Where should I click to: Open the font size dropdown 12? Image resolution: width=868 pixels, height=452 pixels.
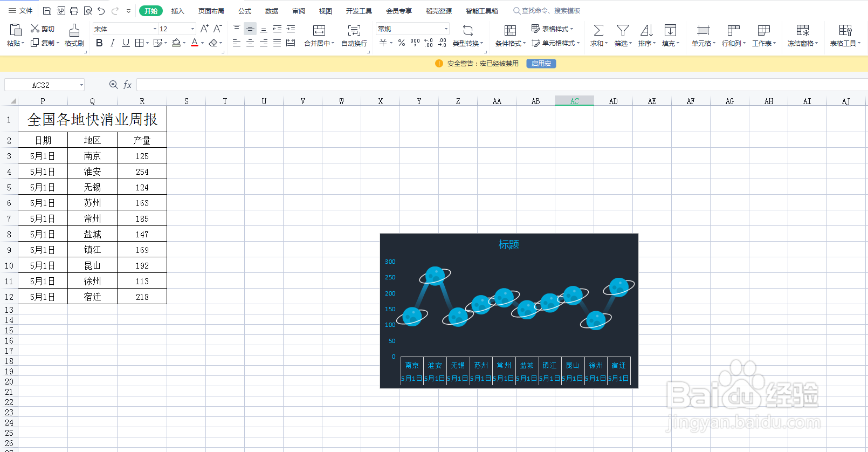coord(192,29)
